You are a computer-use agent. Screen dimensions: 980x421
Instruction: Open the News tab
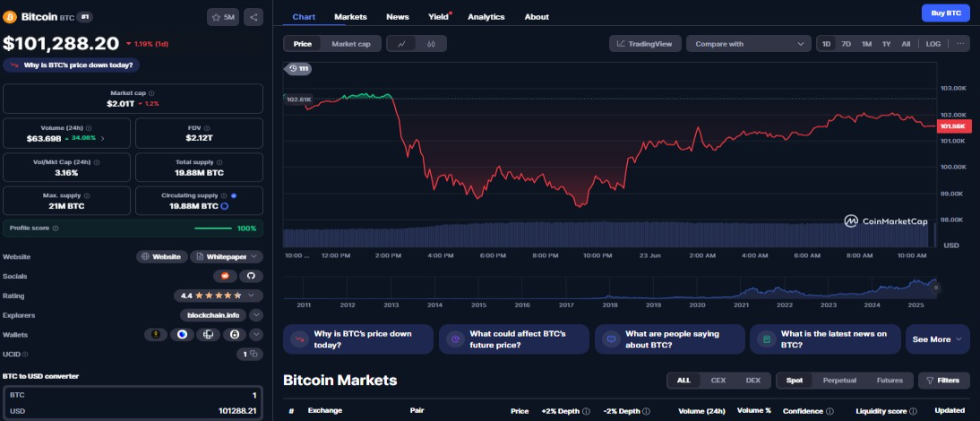[398, 17]
